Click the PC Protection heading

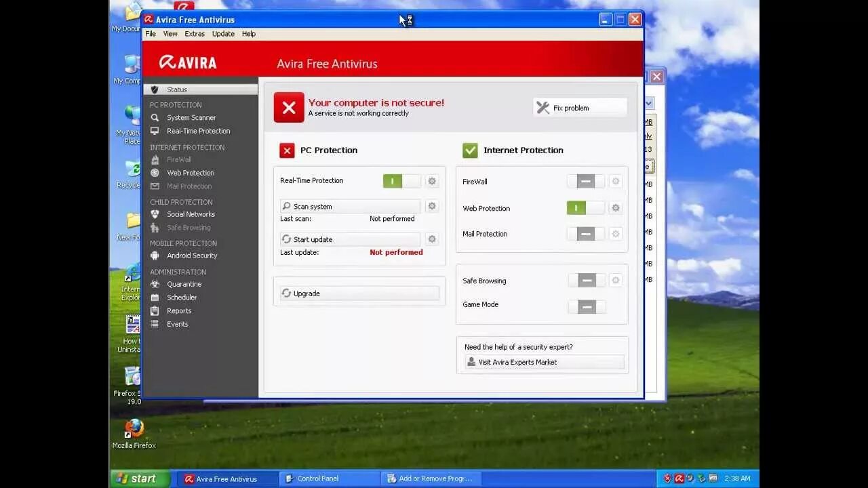click(x=329, y=150)
